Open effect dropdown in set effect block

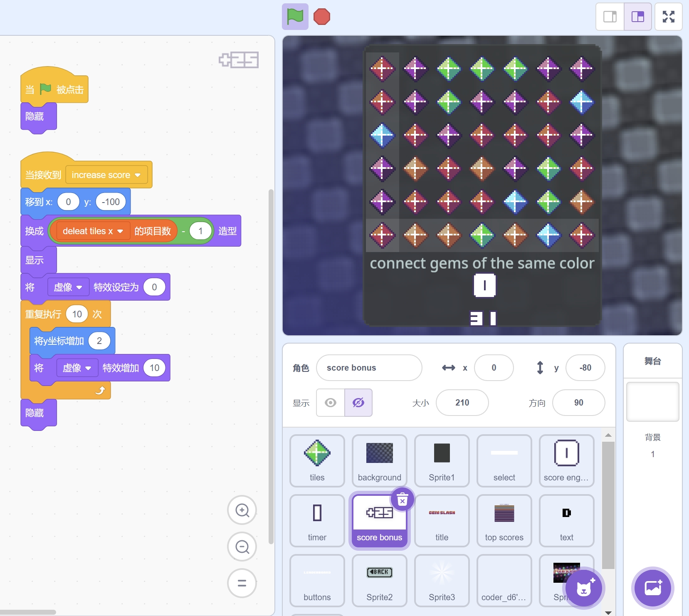pyautogui.click(x=79, y=287)
